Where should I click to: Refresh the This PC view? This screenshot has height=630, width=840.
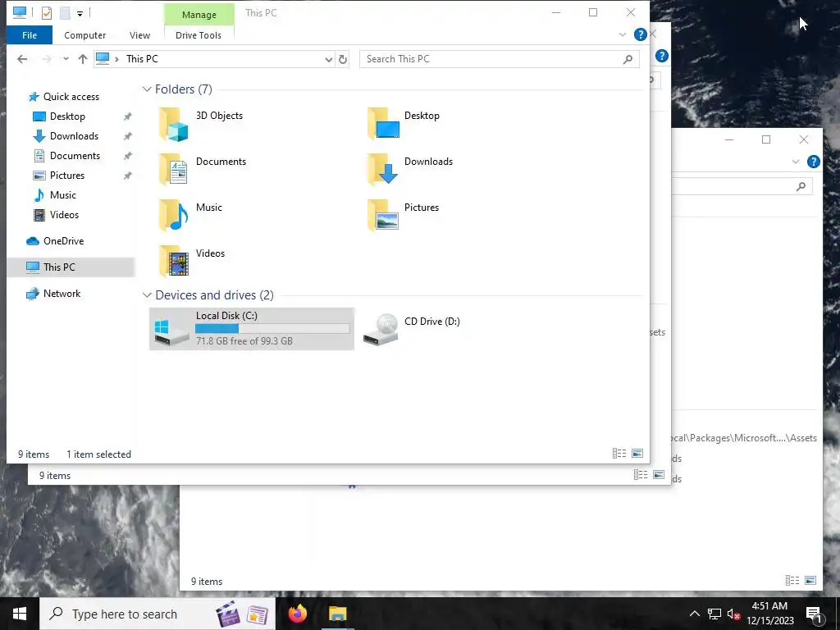pos(343,59)
